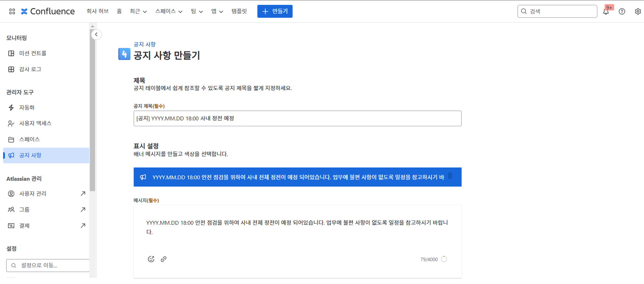Click the search magnifier icon
Viewport: 644px width, 284px height.
pyautogui.click(x=524, y=11)
